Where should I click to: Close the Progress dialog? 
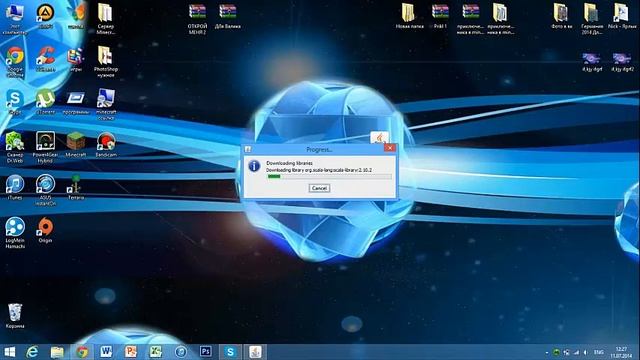coord(390,148)
